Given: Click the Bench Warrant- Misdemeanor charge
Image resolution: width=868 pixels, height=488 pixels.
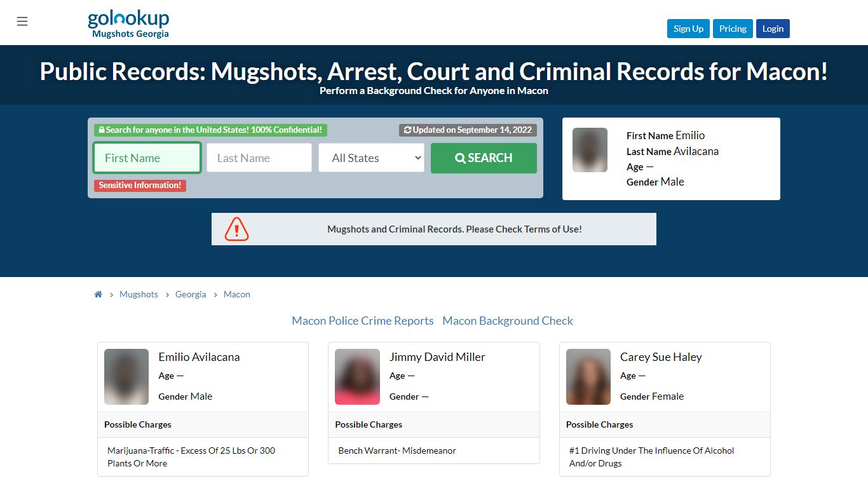Looking at the screenshot, I should [397, 451].
